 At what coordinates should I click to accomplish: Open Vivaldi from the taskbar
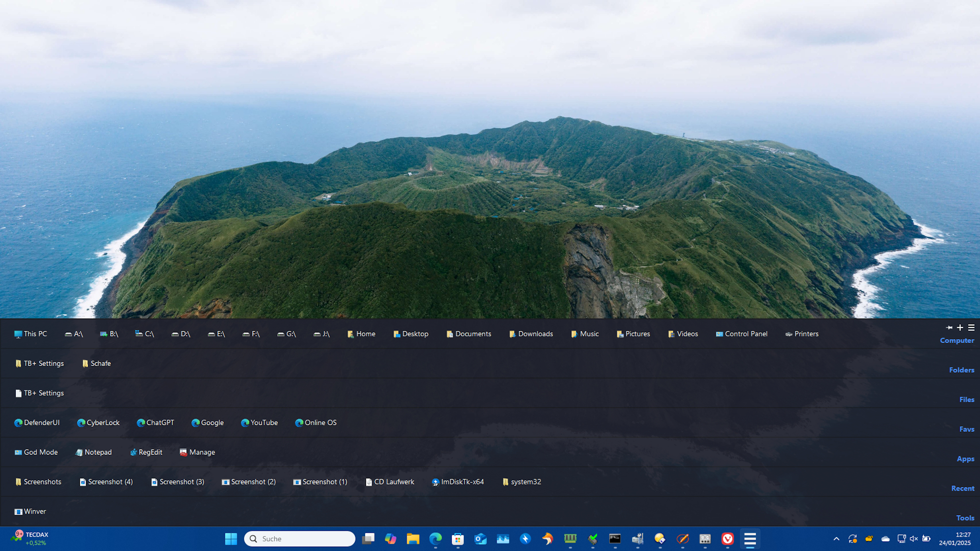pyautogui.click(x=727, y=539)
